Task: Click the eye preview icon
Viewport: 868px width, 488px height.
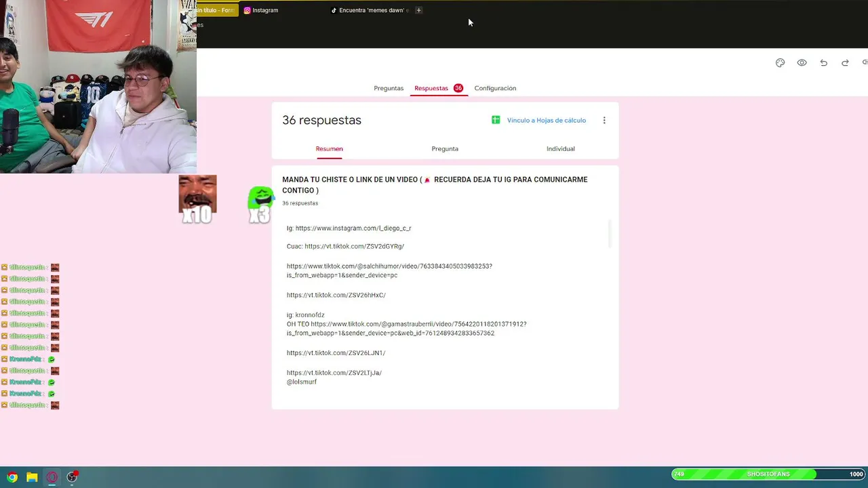Action: coord(802,62)
